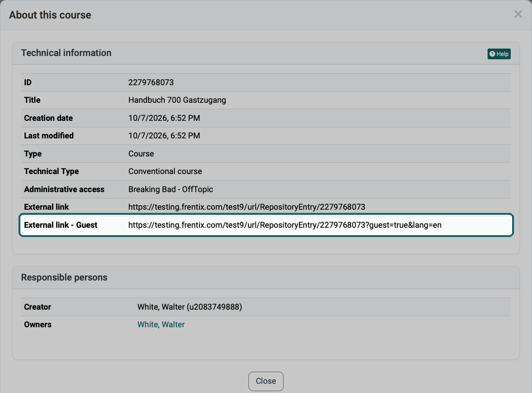The image size is (532, 393).
Task: Click Breaking Bad - OffTopic access value
Action: click(171, 189)
